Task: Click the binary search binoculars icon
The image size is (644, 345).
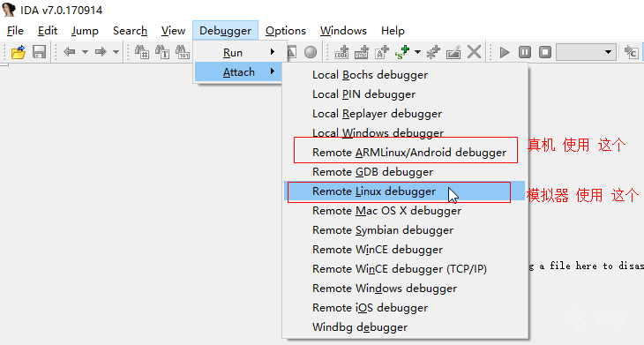Action: pyautogui.click(x=183, y=52)
